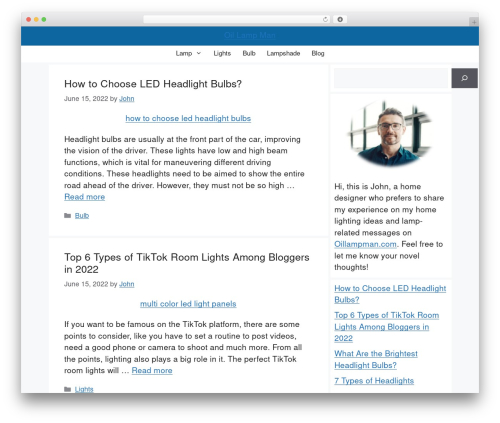Click the Oillampman.com link in the bio
The width and height of the screenshot is (500, 423).
pyautogui.click(x=366, y=244)
